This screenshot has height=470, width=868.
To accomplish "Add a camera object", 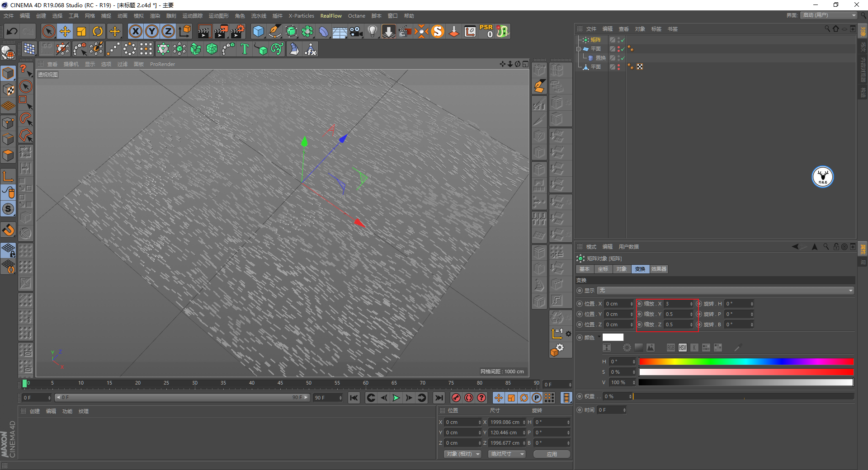I will tap(356, 31).
